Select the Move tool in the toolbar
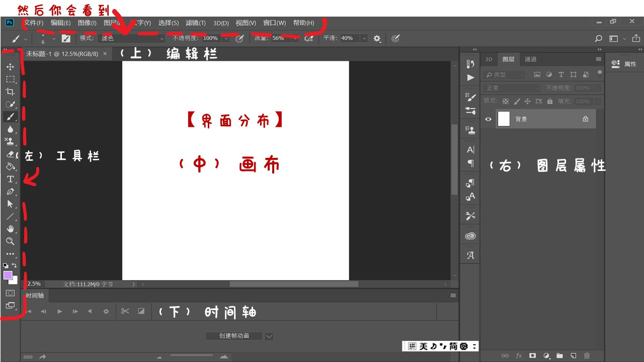This screenshot has height=362, width=644. (x=10, y=67)
